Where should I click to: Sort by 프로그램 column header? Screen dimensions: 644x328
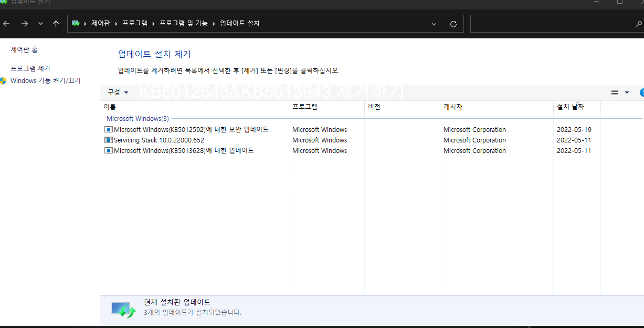pos(326,107)
